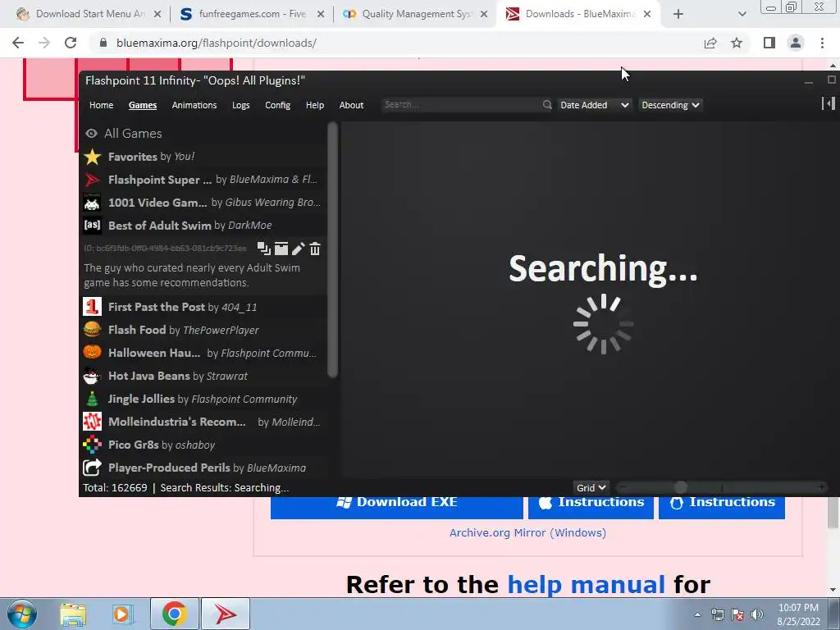Show hidden system tray icons arrow
This screenshot has height=630, width=840.
tap(697, 614)
